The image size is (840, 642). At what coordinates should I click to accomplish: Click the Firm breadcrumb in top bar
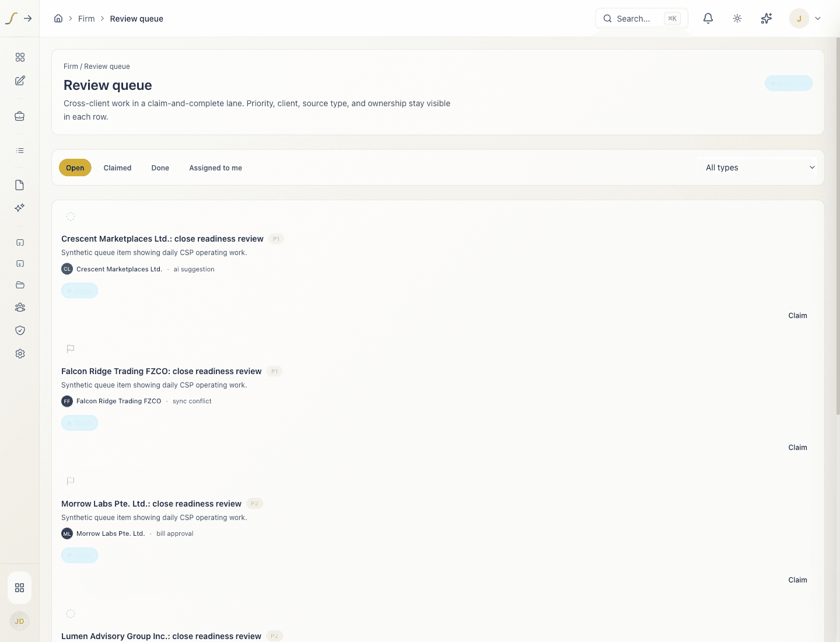pos(86,19)
